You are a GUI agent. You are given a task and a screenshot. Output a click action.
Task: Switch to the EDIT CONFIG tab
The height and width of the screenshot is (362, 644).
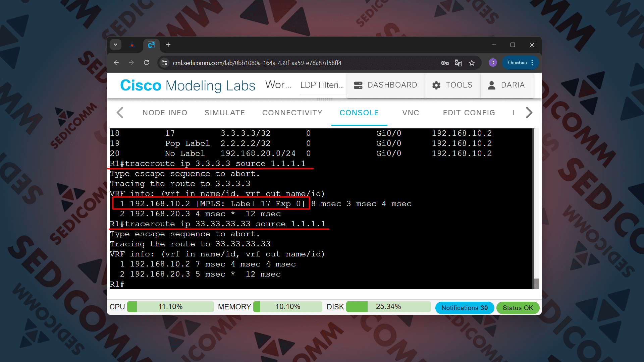click(x=469, y=113)
